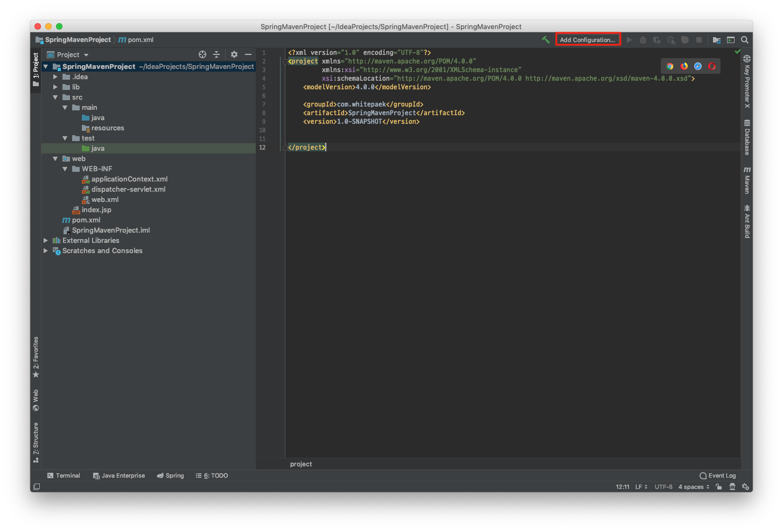Click the Debug bug icon in toolbar
Viewport: 783px width, 532px height.
click(x=643, y=40)
